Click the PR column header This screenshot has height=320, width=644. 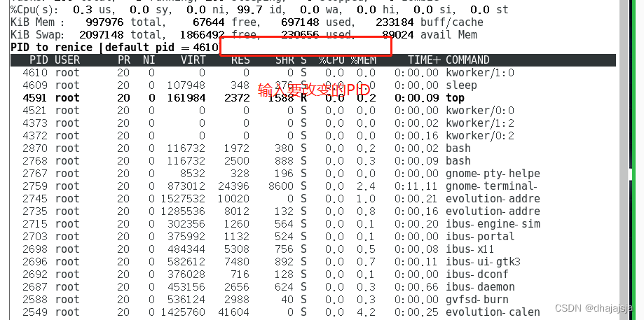123,60
